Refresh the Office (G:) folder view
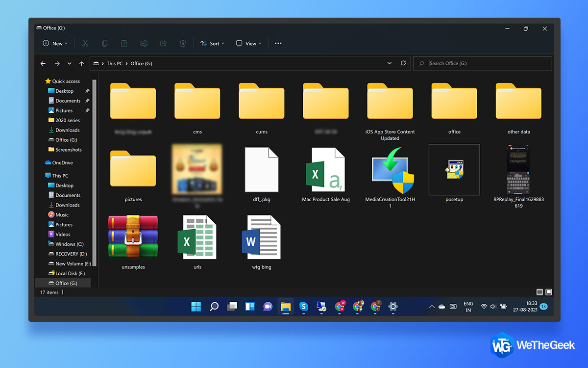 point(403,63)
